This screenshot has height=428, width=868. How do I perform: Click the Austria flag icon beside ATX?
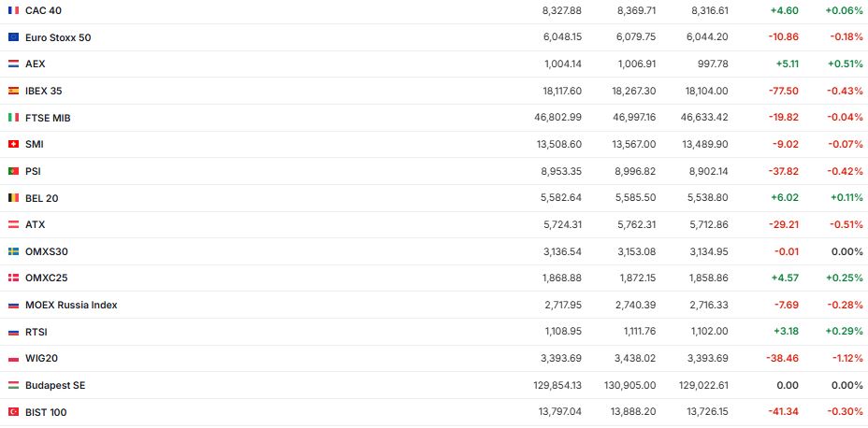13,224
